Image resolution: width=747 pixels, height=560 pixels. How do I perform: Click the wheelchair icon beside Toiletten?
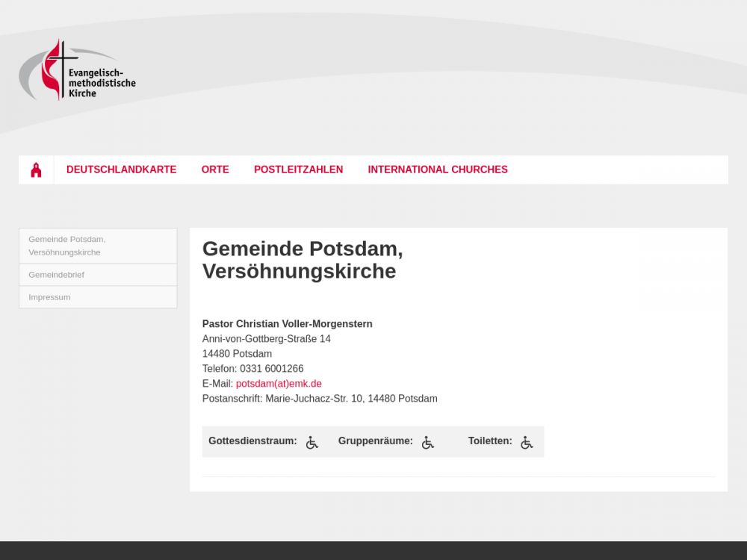(x=527, y=442)
